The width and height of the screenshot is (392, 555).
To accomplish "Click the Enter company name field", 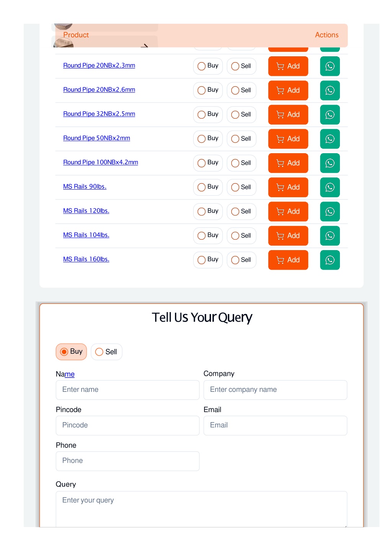I will click(275, 390).
